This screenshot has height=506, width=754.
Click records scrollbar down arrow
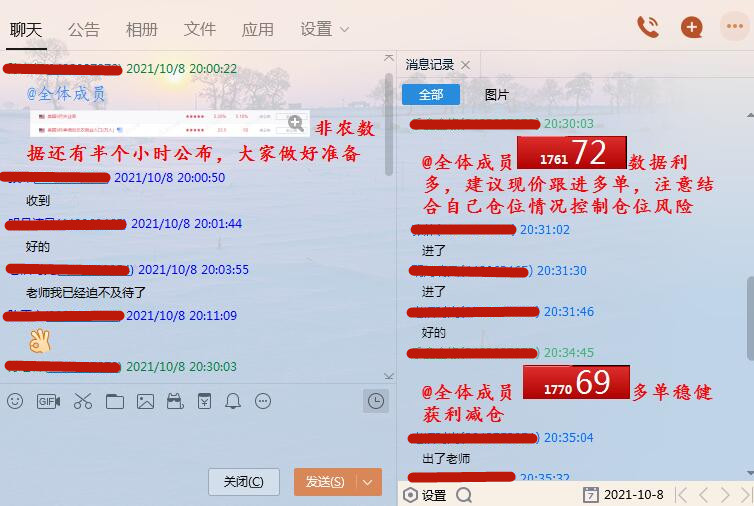[750, 473]
